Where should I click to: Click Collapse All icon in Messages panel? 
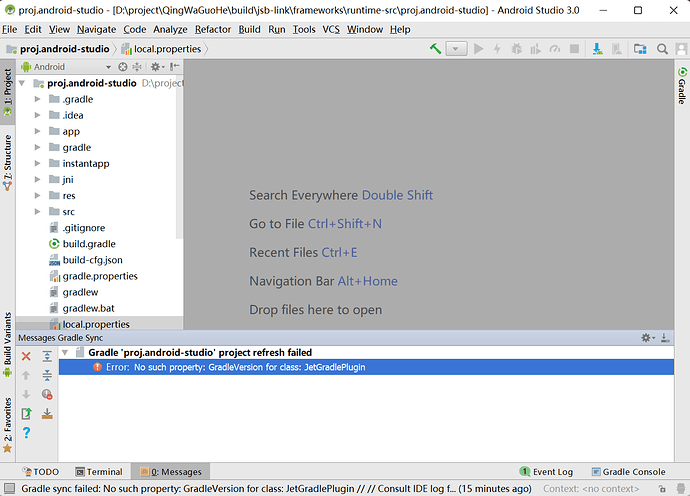coord(47,375)
